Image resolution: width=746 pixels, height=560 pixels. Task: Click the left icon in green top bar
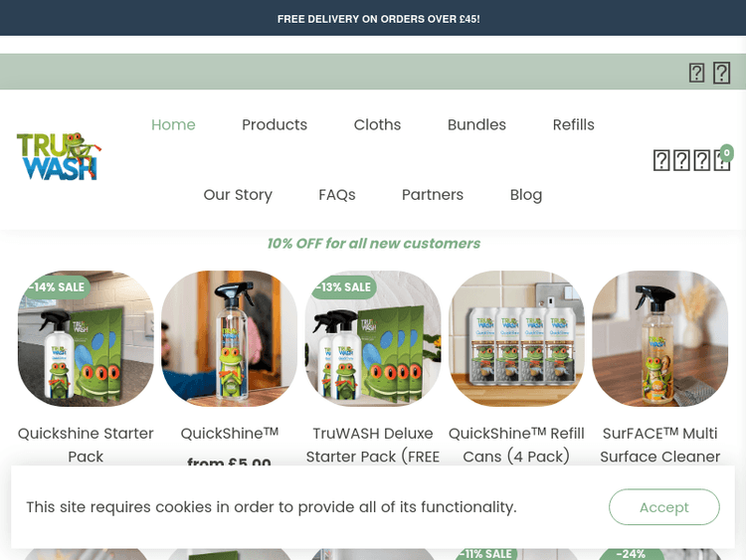pyautogui.click(x=696, y=73)
